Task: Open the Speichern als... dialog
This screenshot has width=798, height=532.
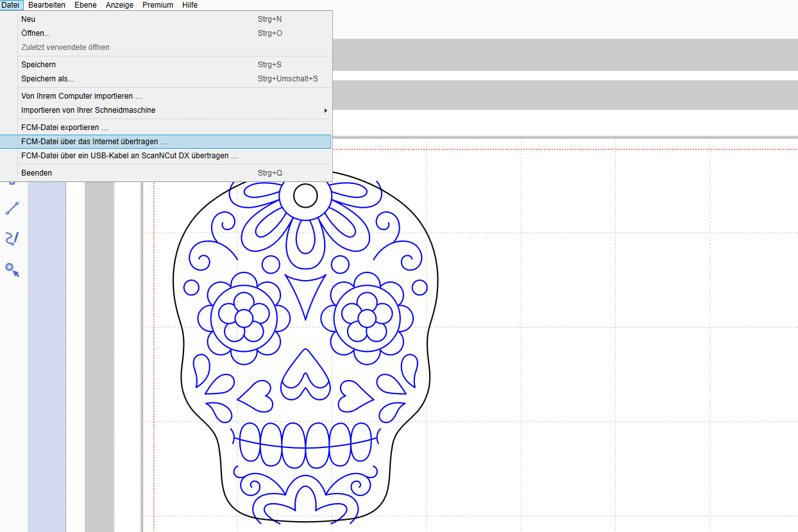Action: (x=47, y=79)
